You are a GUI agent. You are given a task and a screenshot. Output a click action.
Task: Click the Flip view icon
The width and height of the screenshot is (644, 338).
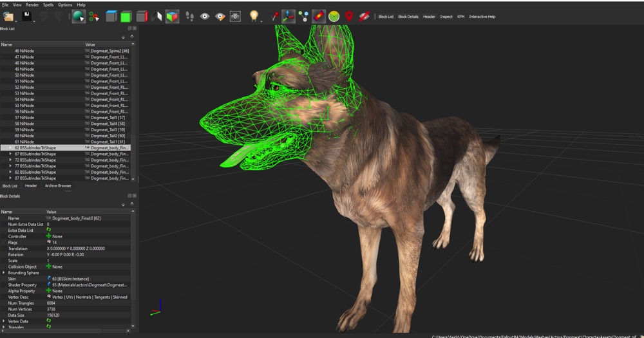pyautogui.click(x=156, y=17)
